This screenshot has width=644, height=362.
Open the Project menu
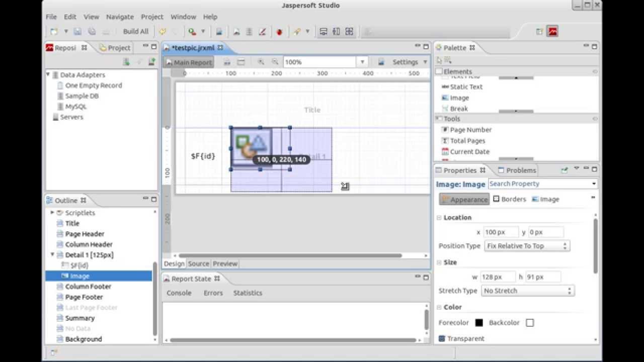pyautogui.click(x=152, y=17)
